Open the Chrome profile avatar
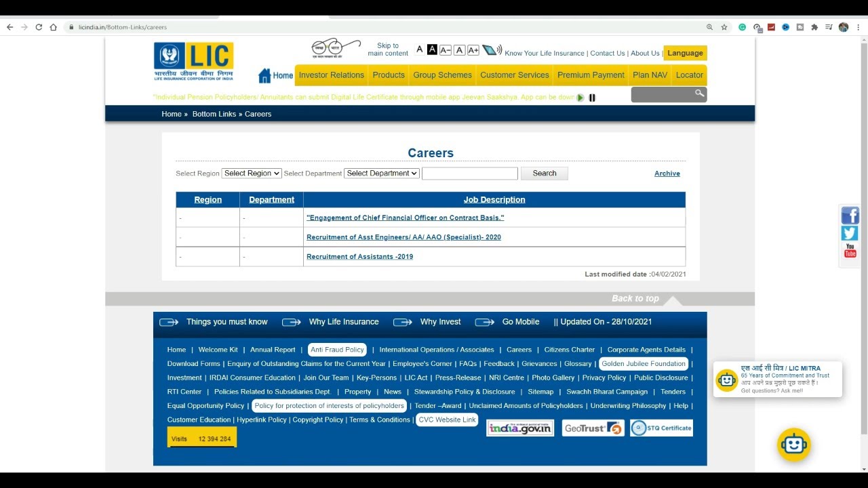The height and width of the screenshot is (488, 868). (x=844, y=27)
